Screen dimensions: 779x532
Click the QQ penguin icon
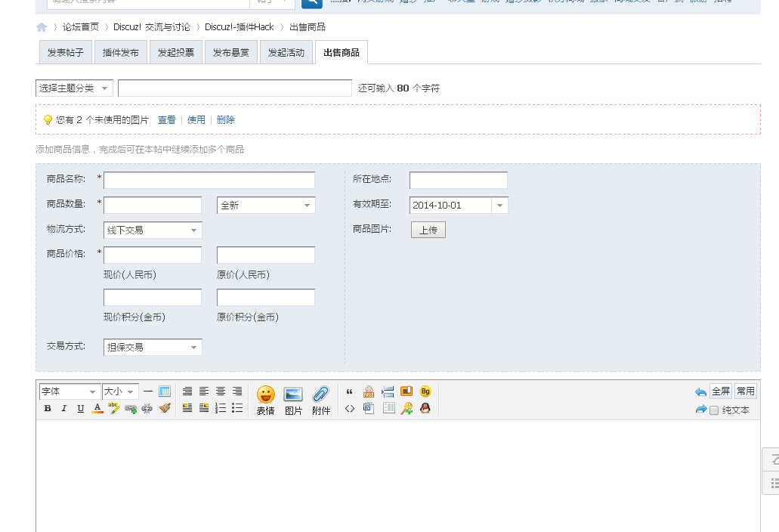[425, 408]
